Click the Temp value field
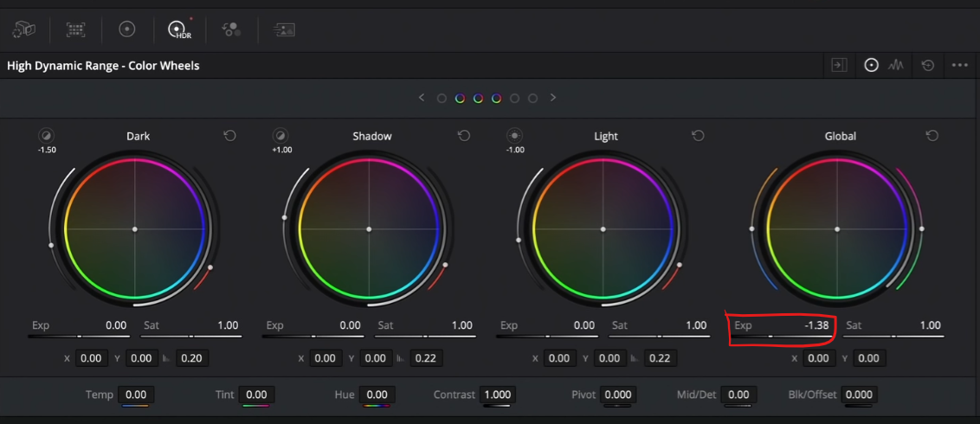This screenshot has height=424, width=980. [136, 395]
